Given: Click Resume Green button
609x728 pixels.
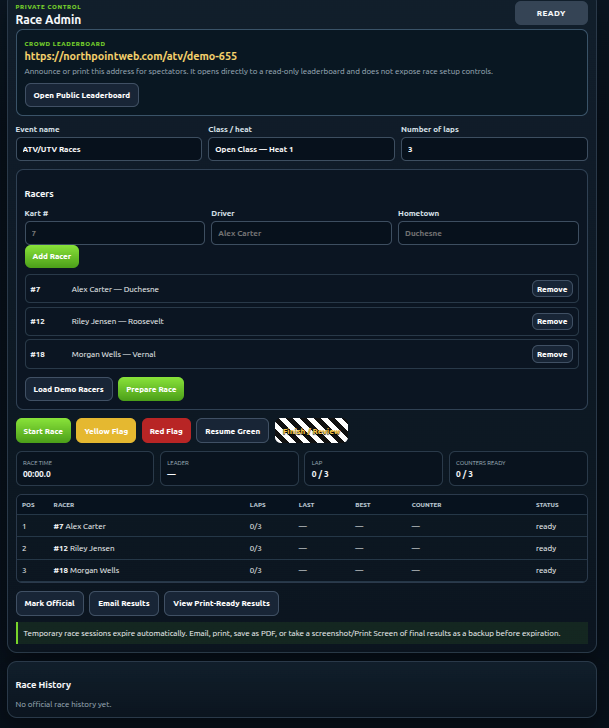Looking at the screenshot, I should (233, 431).
